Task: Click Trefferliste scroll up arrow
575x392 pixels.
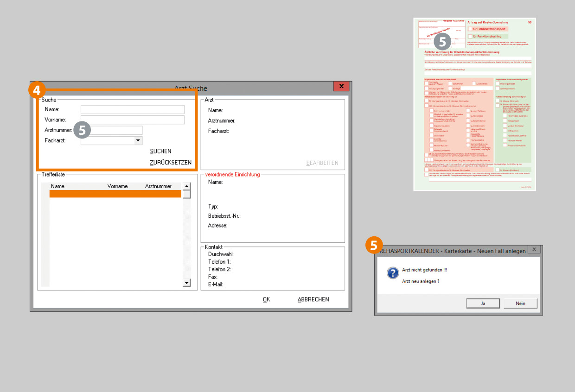Action: tap(186, 186)
